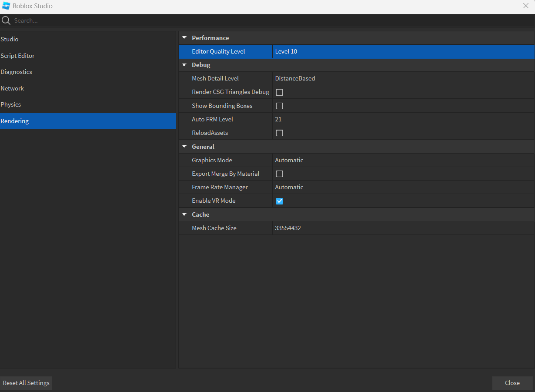Image resolution: width=535 pixels, height=392 pixels.
Task: Switch to Script Editor settings
Action: pyautogui.click(x=18, y=55)
